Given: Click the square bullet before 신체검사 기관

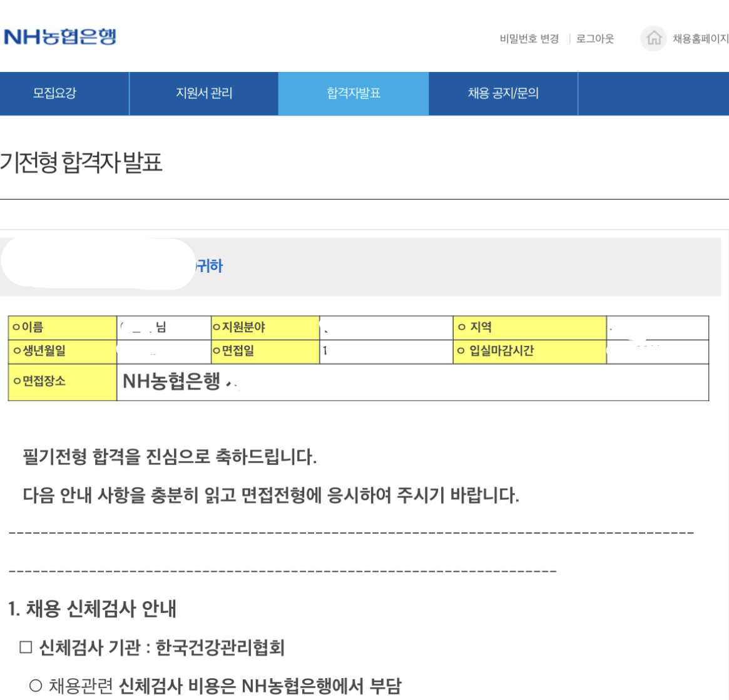Looking at the screenshot, I should tap(26, 647).
